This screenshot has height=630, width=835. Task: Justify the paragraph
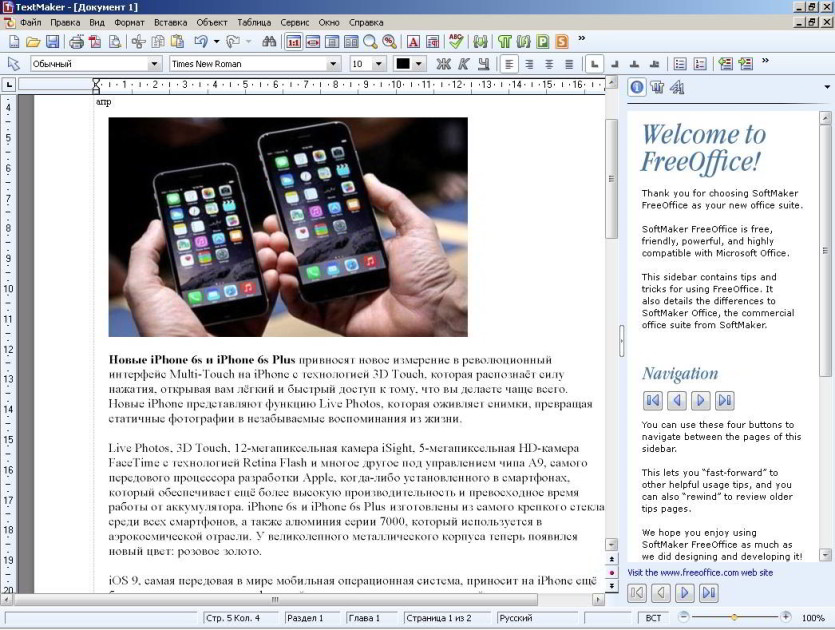(569, 64)
